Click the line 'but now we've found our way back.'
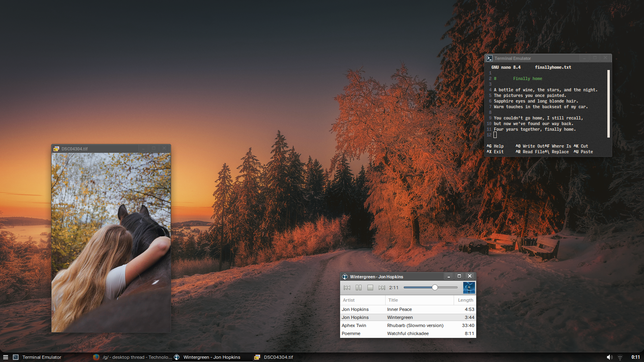Image resolution: width=644 pixels, height=362 pixels. (x=534, y=123)
